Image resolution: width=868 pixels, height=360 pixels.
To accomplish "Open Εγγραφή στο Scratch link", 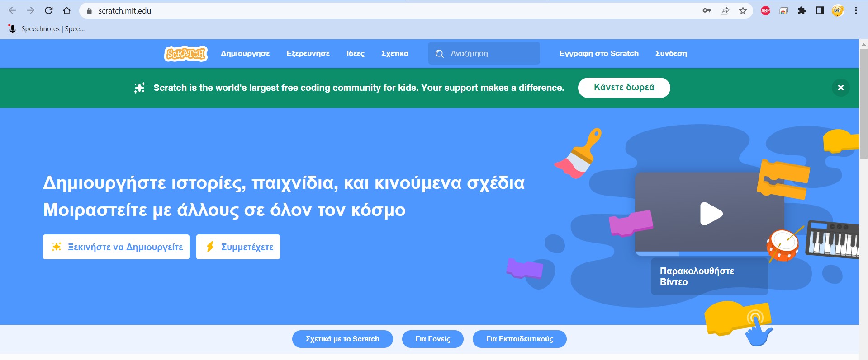I will [599, 53].
